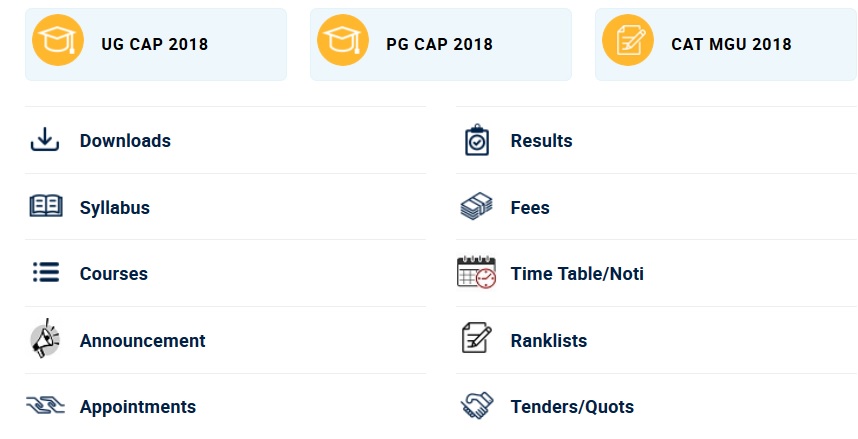Go to the Results text link
This screenshot has width=858, height=439.
542,141
